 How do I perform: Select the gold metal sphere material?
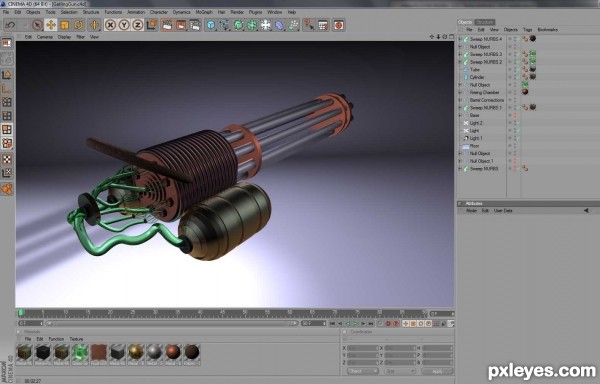(136, 352)
